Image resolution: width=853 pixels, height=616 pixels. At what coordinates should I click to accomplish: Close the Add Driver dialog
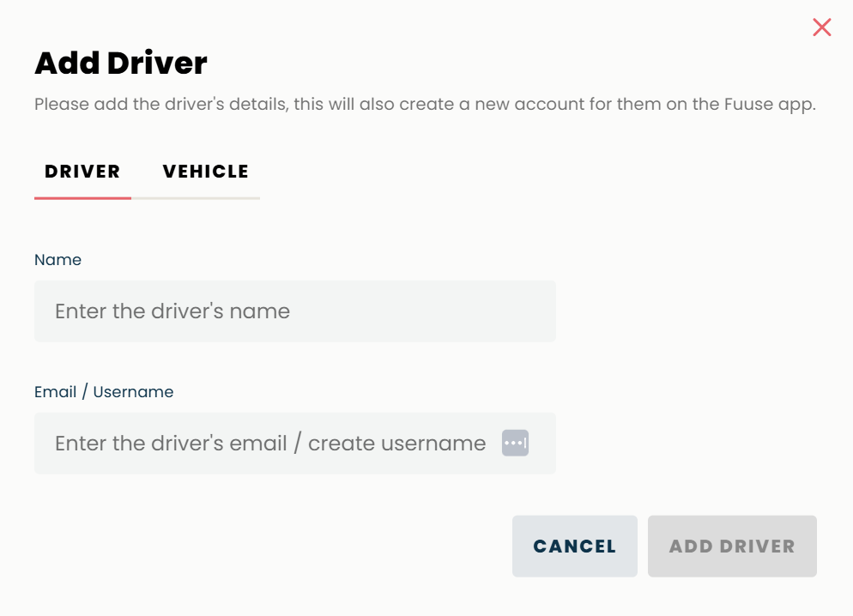pos(821,27)
